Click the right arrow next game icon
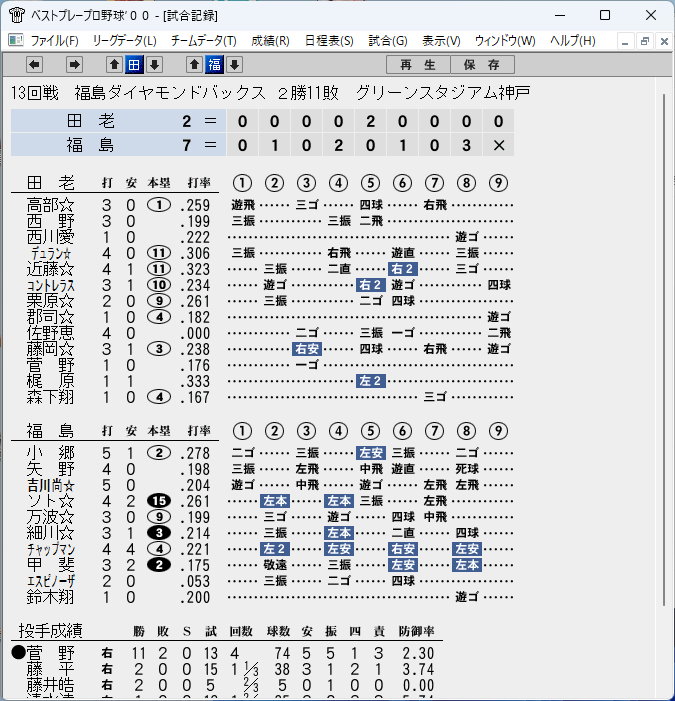This screenshot has width=675, height=701. pos(74,65)
